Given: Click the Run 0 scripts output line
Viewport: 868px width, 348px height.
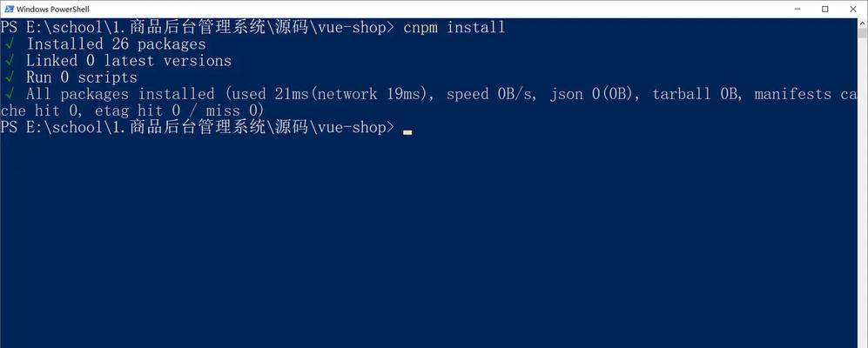Looking at the screenshot, I should 81,77.
